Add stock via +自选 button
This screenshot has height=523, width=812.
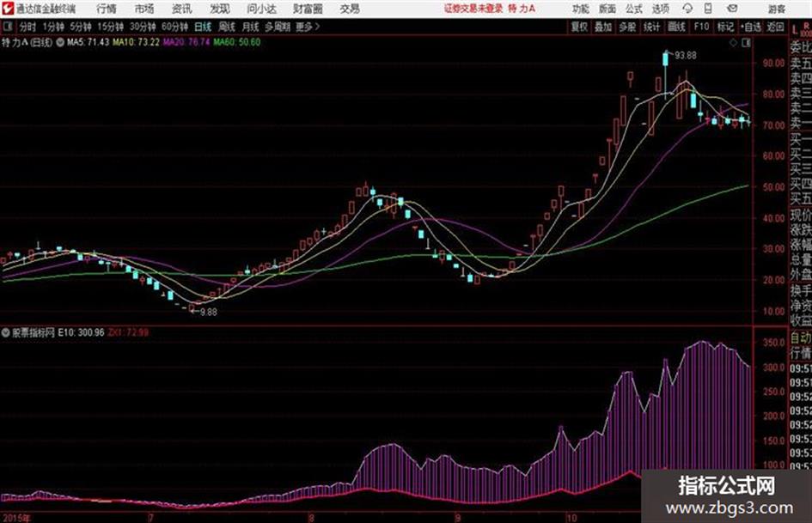pyautogui.click(x=750, y=27)
